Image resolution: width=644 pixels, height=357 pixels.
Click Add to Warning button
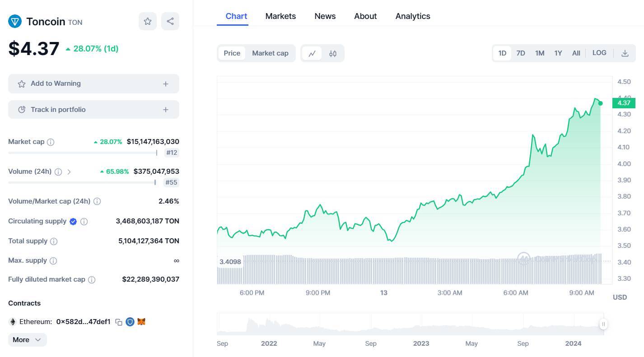click(x=93, y=84)
